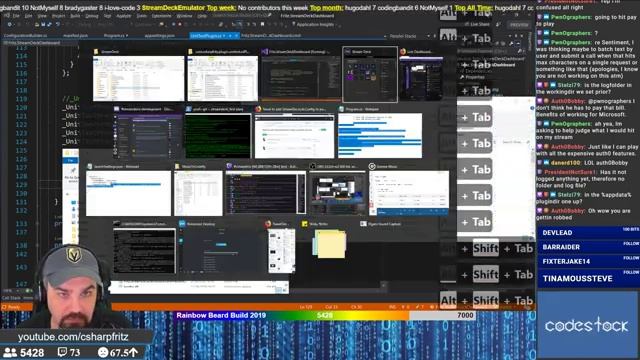This screenshot has width=640, height=360.
Task: Click the Visual Studio icon for Fritz.StreamDeckDashboard (Running)
Action: coord(265,52)
